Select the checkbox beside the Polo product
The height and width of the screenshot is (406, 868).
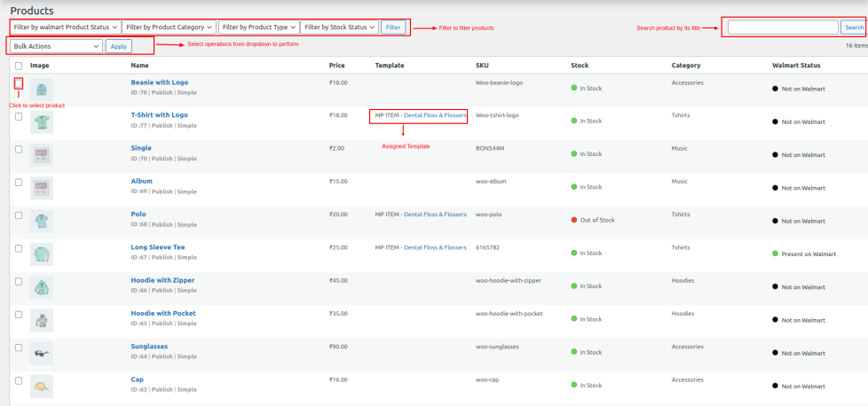click(19, 215)
